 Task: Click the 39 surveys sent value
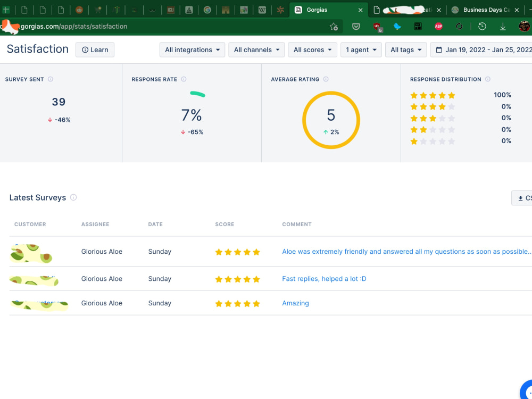pyautogui.click(x=59, y=102)
